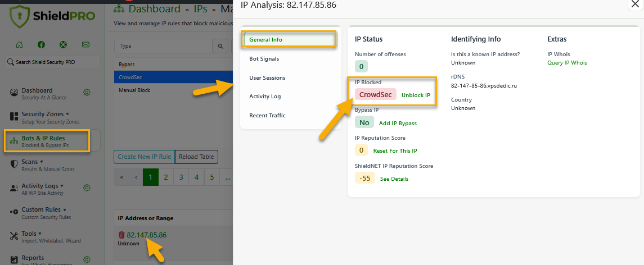This screenshot has width=644, height=265.
Task: Go to first page of table
Action: 121,177
